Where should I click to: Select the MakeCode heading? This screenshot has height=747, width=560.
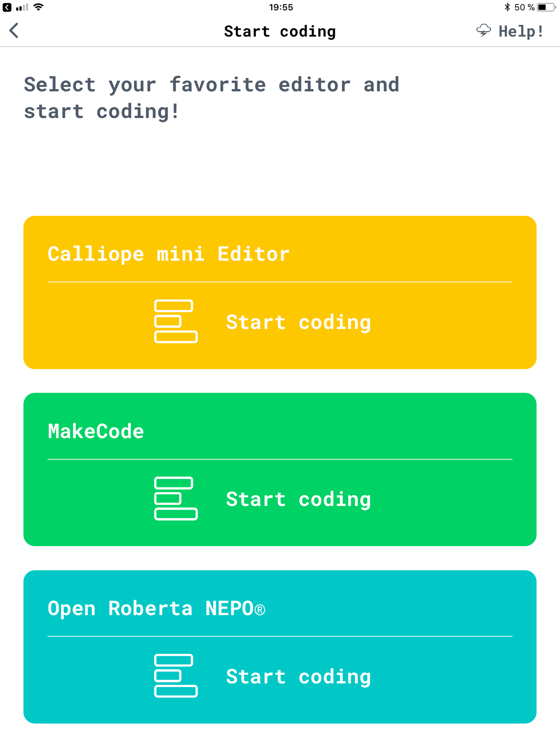tap(96, 431)
